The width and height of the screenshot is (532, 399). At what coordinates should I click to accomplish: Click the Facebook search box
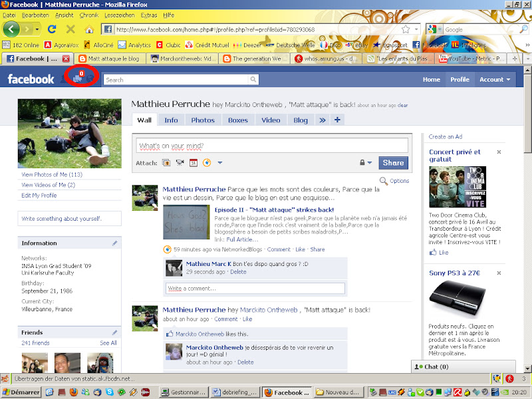(x=176, y=80)
